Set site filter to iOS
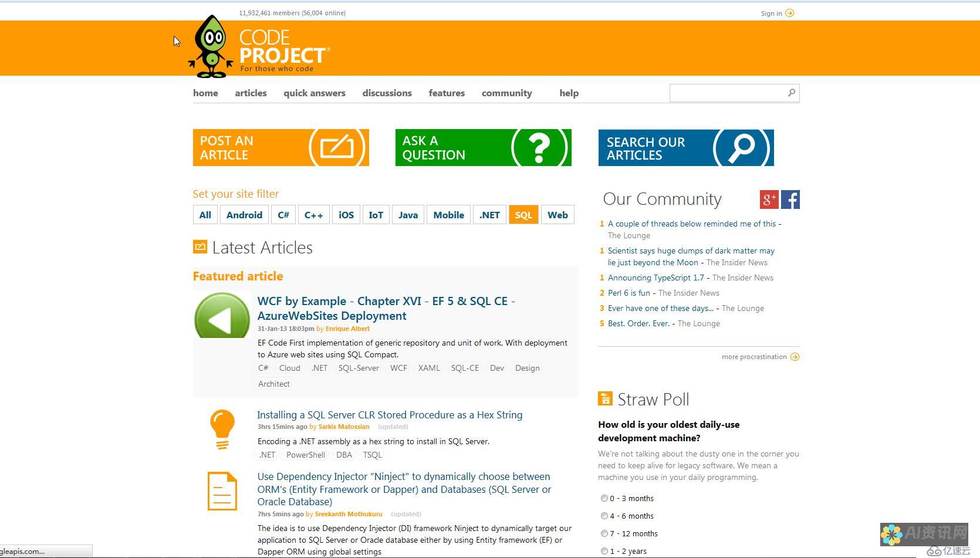This screenshot has height=558, width=980. tap(346, 215)
